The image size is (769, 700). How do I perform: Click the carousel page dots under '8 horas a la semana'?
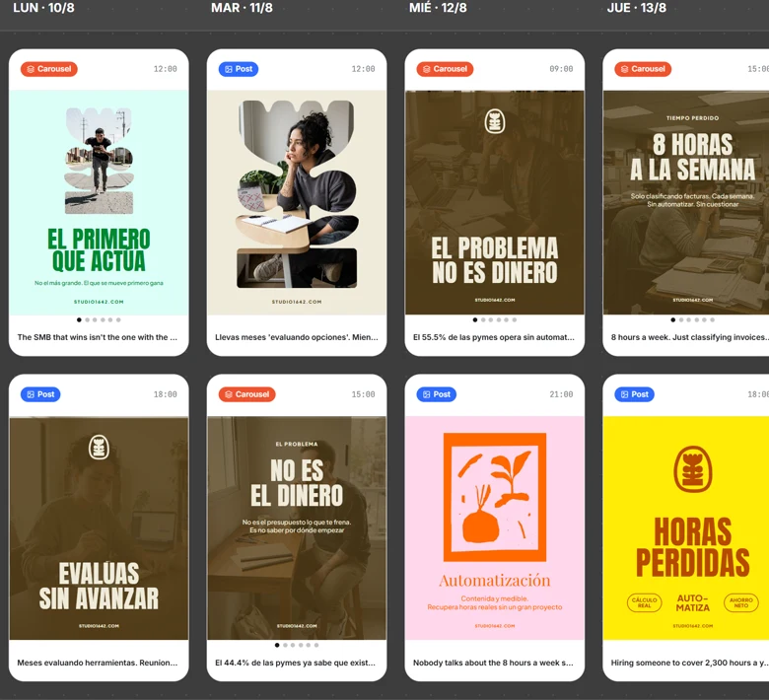point(692,319)
